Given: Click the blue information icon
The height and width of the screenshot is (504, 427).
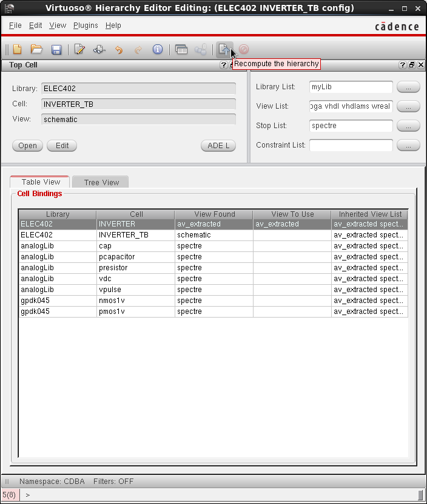Looking at the screenshot, I should [x=158, y=50].
